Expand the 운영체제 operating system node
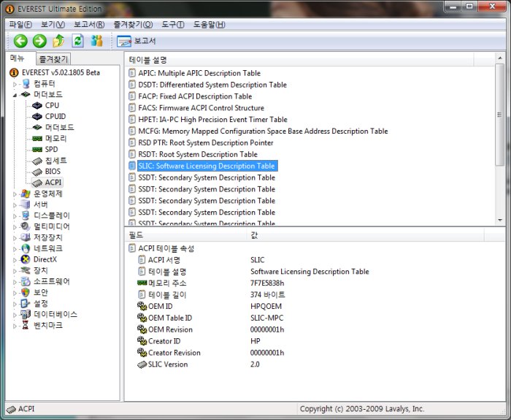This screenshot has width=511, height=420. coord(15,194)
